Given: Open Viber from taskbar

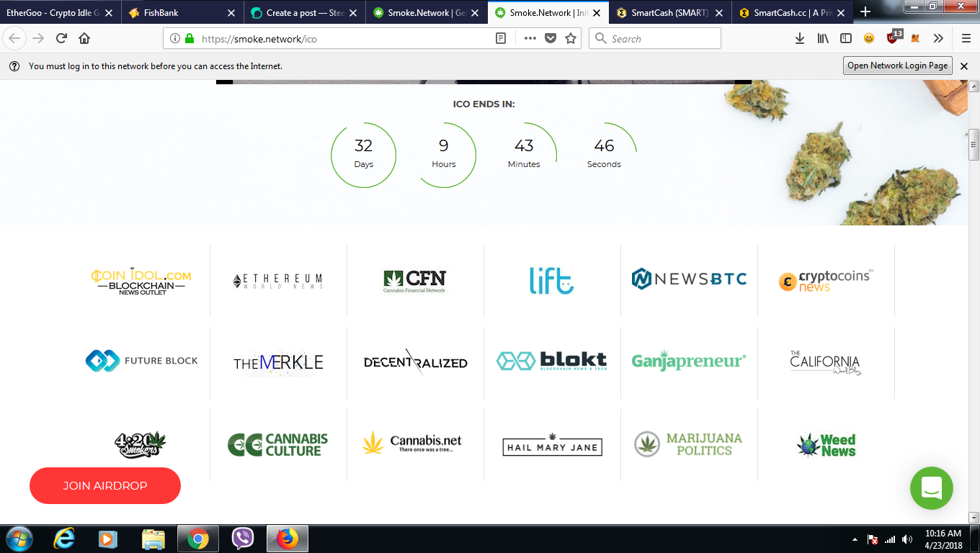Looking at the screenshot, I should tap(243, 539).
